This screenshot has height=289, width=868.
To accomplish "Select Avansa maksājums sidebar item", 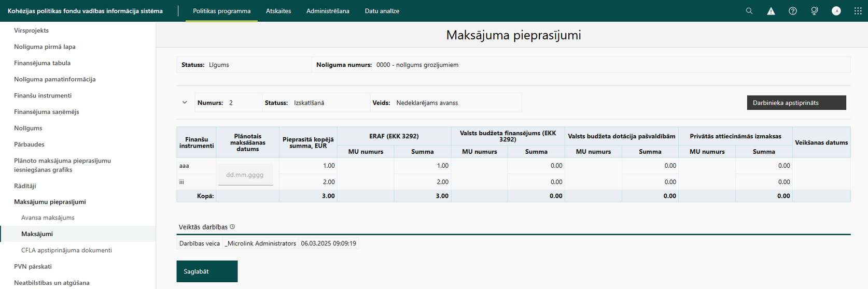I will [x=48, y=218].
